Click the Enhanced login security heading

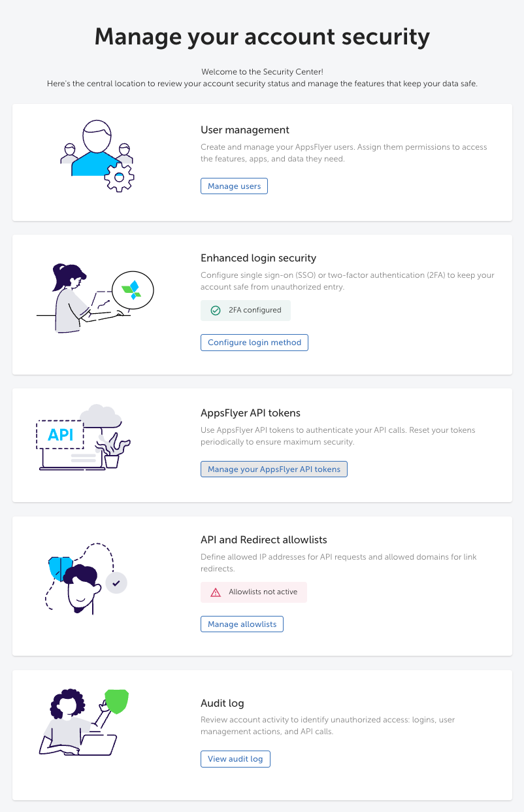pyautogui.click(x=258, y=258)
